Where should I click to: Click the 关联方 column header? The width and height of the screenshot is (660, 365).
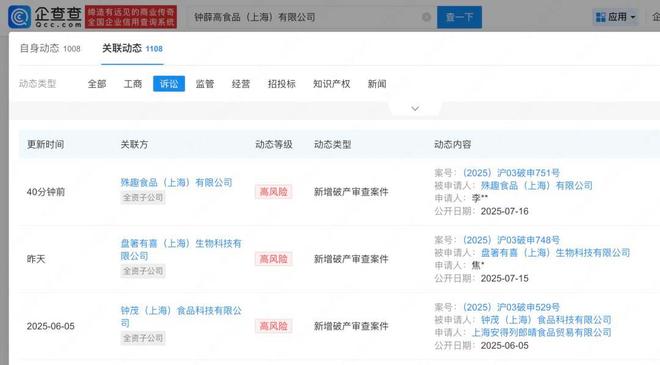point(134,144)
